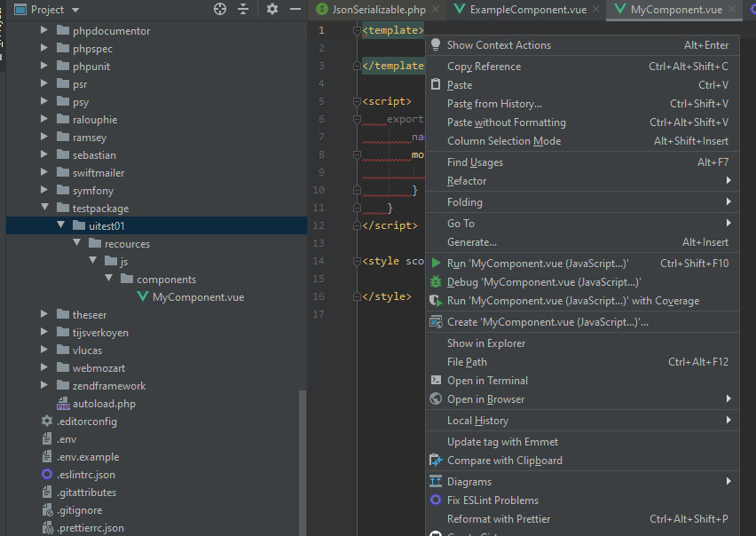Select Paste without Formatting

(582, 122)
